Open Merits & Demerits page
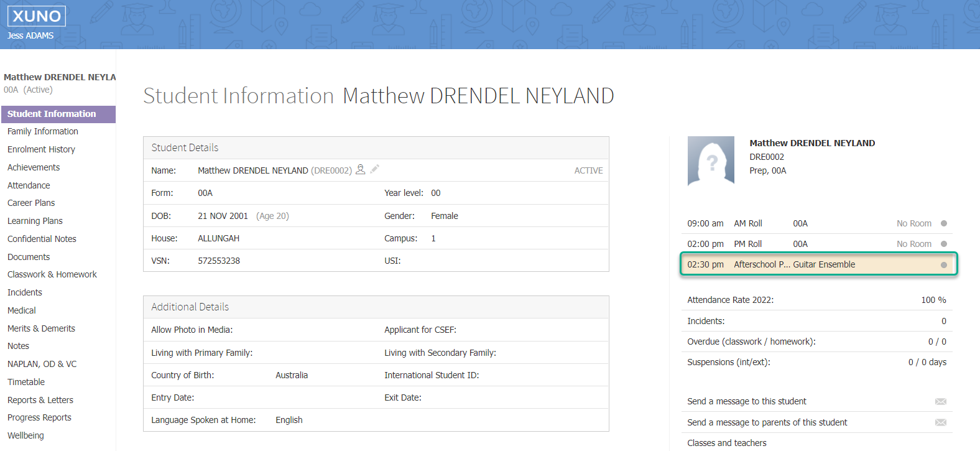Image resolution: width=980 pixels, height=451 pixels. 41,328
